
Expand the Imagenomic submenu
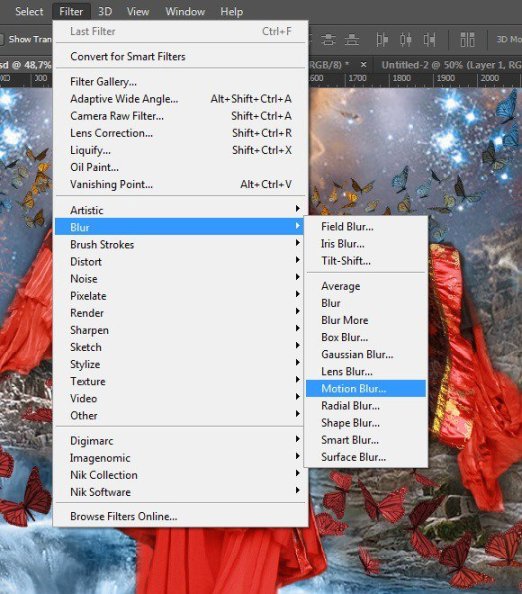pos(180,458)
